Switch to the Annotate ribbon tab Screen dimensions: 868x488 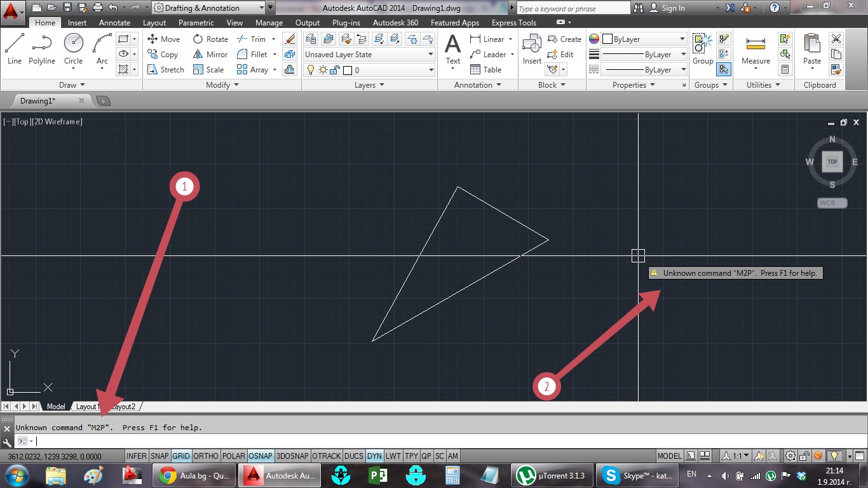114,23
